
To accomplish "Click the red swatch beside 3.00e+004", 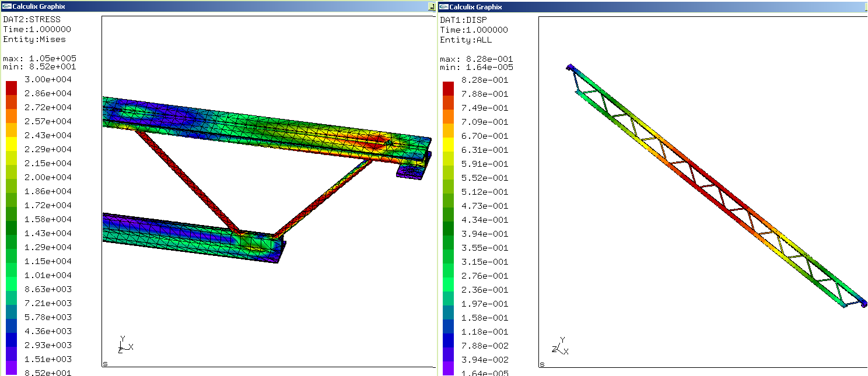I will pyautogui.click(x=11, y=87).
